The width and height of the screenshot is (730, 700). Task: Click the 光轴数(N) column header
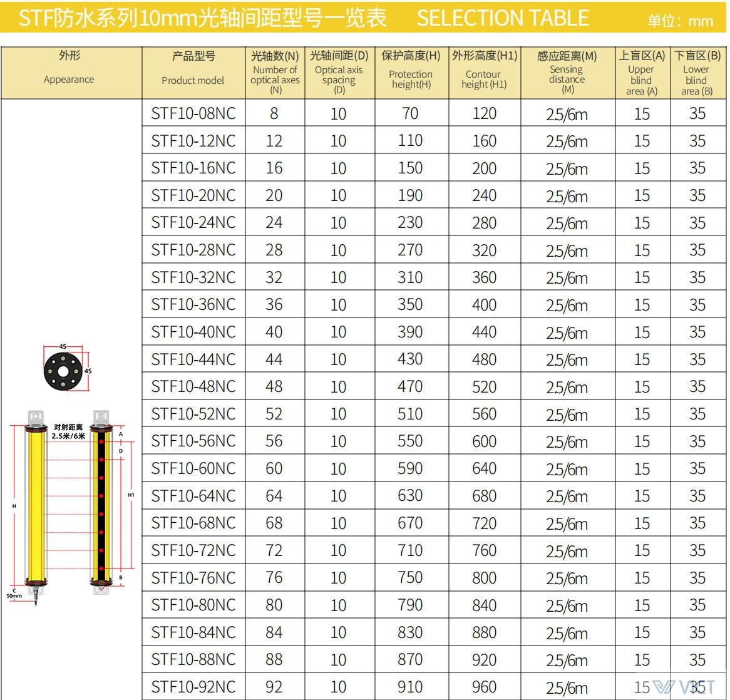coord(274,72)
